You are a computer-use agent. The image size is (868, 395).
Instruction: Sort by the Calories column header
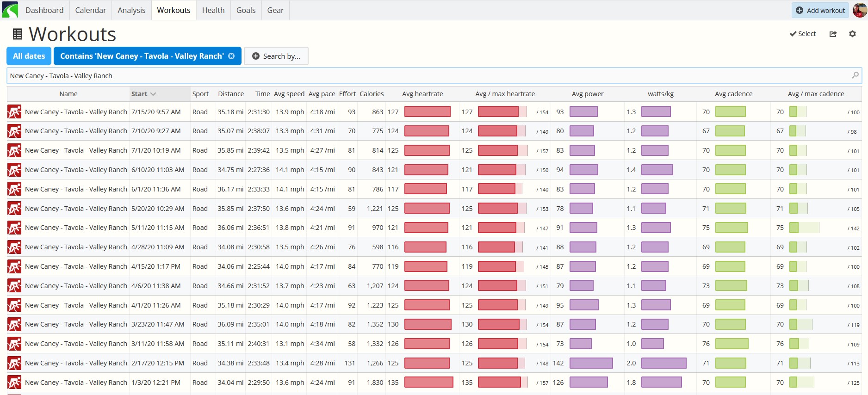click(x=372, y=94)
